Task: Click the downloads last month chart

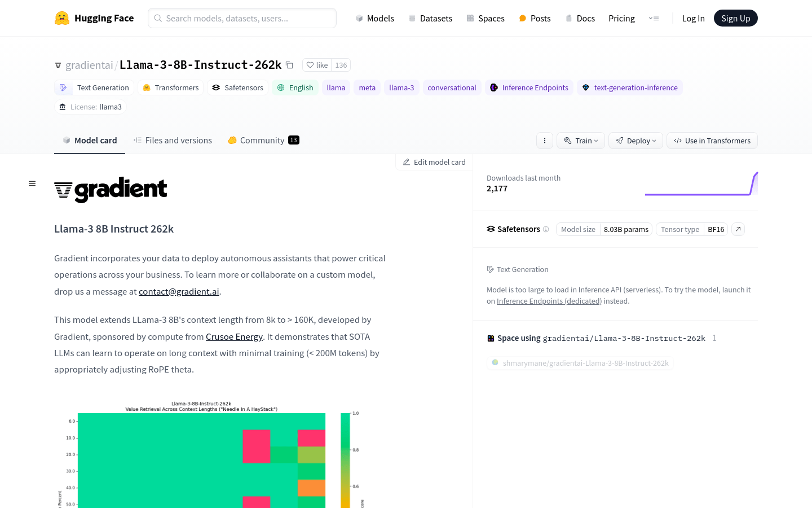Action: (x=701, y=183)
